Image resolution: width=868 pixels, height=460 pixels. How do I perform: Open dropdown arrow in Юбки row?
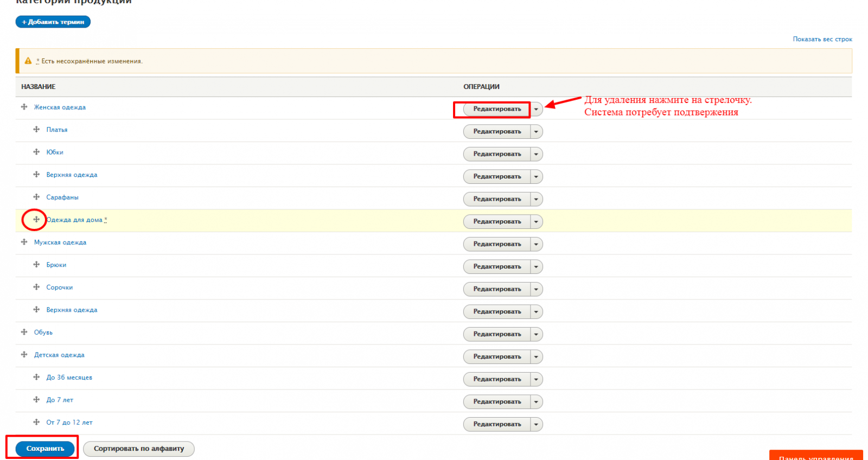[537, 154]
